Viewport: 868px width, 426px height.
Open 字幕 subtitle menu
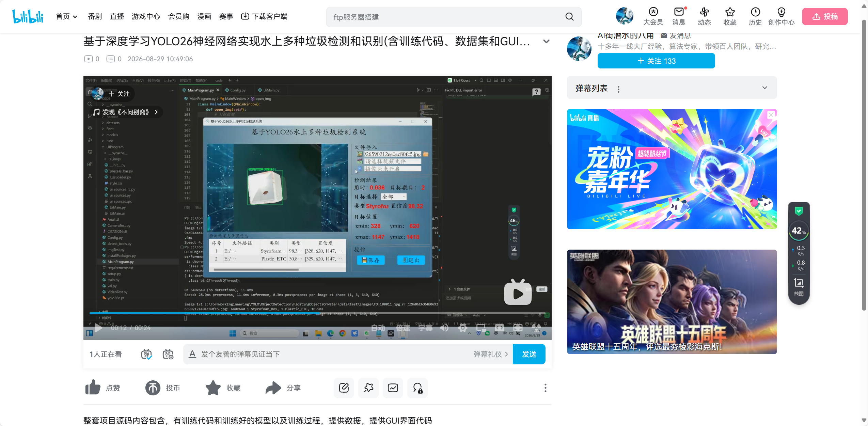(425, 328)
